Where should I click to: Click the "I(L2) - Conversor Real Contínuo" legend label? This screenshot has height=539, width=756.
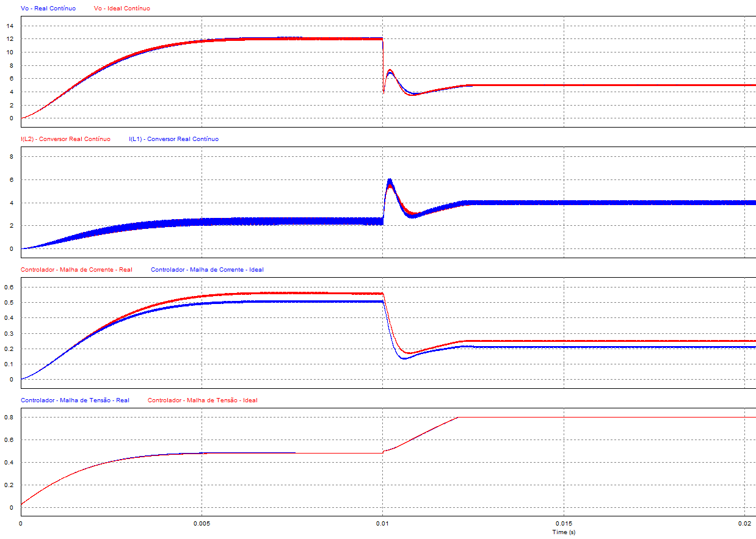(65, 139)
